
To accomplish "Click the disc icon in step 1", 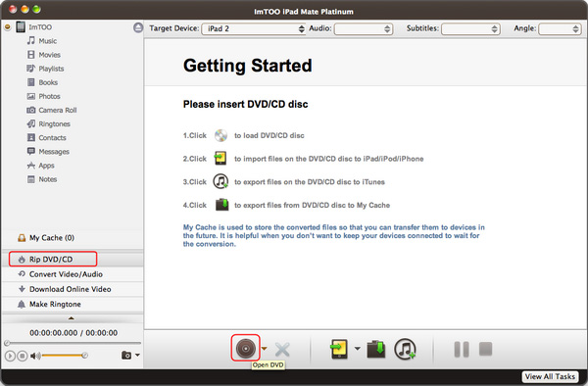I will 220,135.
